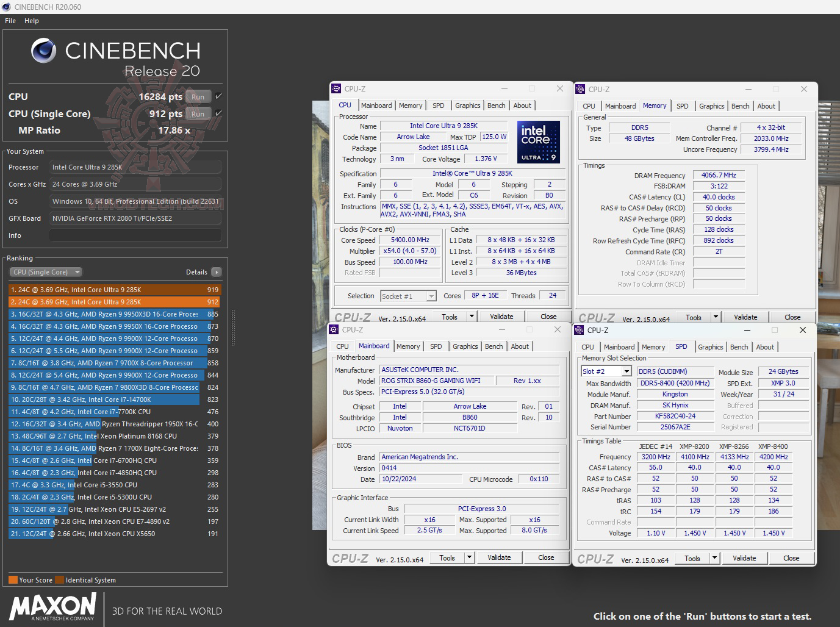This screenshot has height=627, width=840.
Task: Select the Core i5-3550 ranking row
Action: tap(115, 485)
